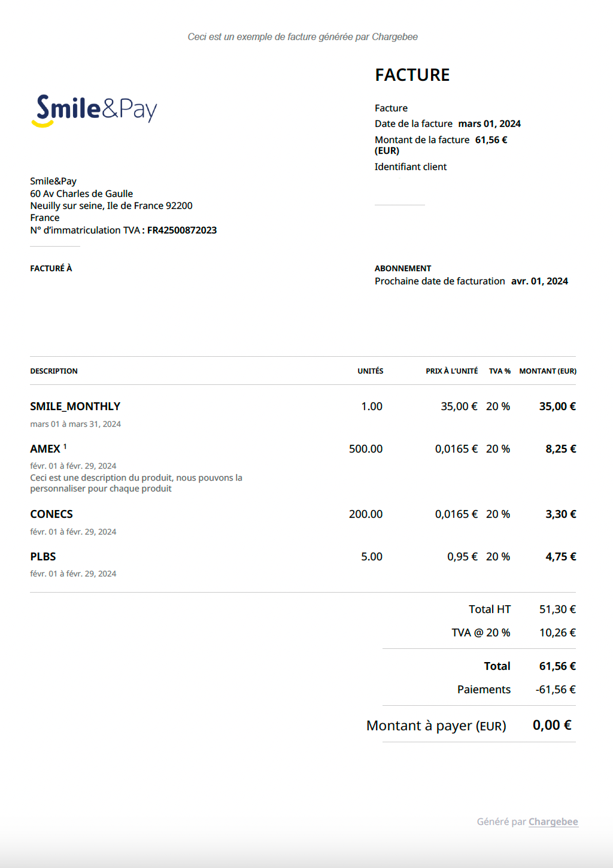This screenshot has width=613, height=868.
Task: Click the MONTANT (EUR) column header
Action: 547,371
